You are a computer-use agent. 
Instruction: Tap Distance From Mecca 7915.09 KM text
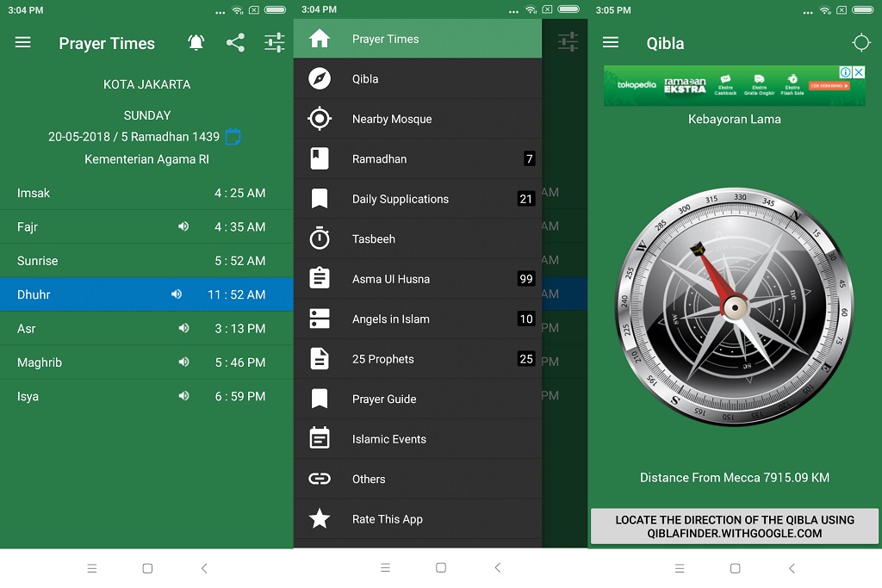[735, 478]
